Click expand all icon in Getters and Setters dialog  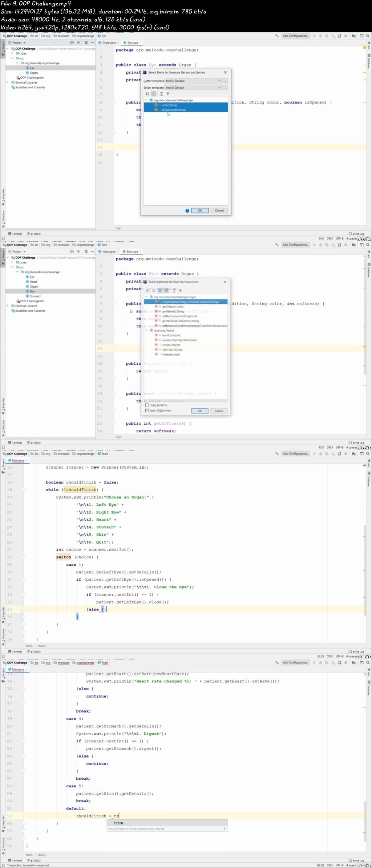click(x=162, y=94)
